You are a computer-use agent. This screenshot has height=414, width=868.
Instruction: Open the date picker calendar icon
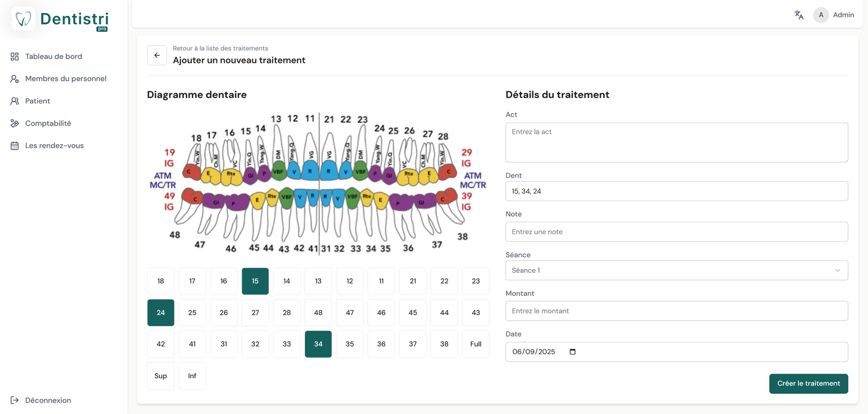point(572,352)
